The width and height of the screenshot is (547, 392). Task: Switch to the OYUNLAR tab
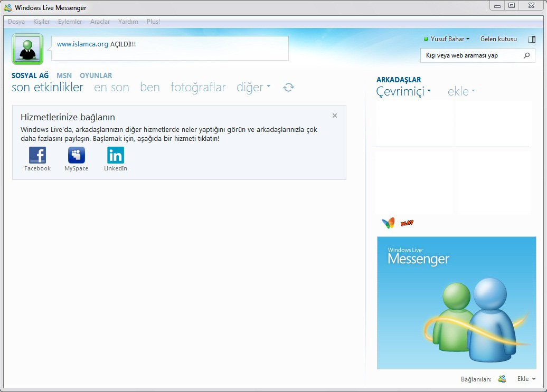96,75
